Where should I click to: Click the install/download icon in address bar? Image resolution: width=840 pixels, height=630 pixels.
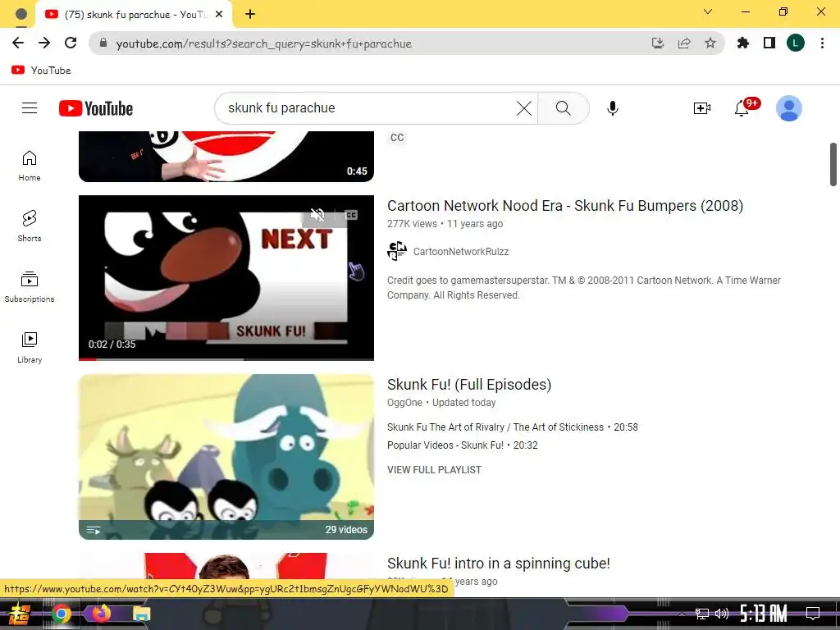point(657,43)
